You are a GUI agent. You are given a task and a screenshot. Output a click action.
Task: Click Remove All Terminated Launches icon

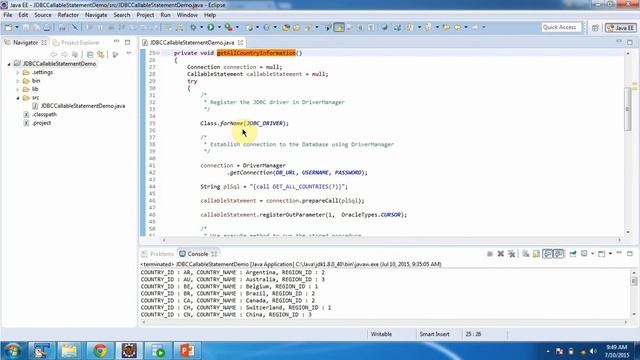(x=512, y=254)
